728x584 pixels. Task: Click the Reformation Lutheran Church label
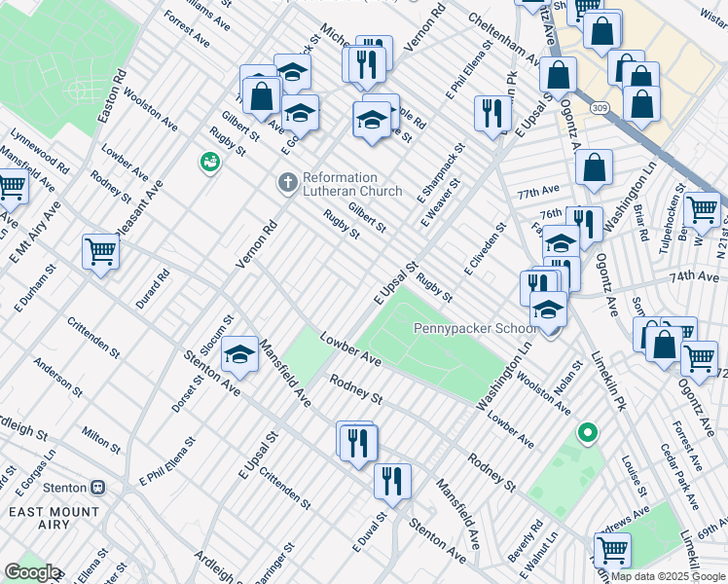pos(352,184)
